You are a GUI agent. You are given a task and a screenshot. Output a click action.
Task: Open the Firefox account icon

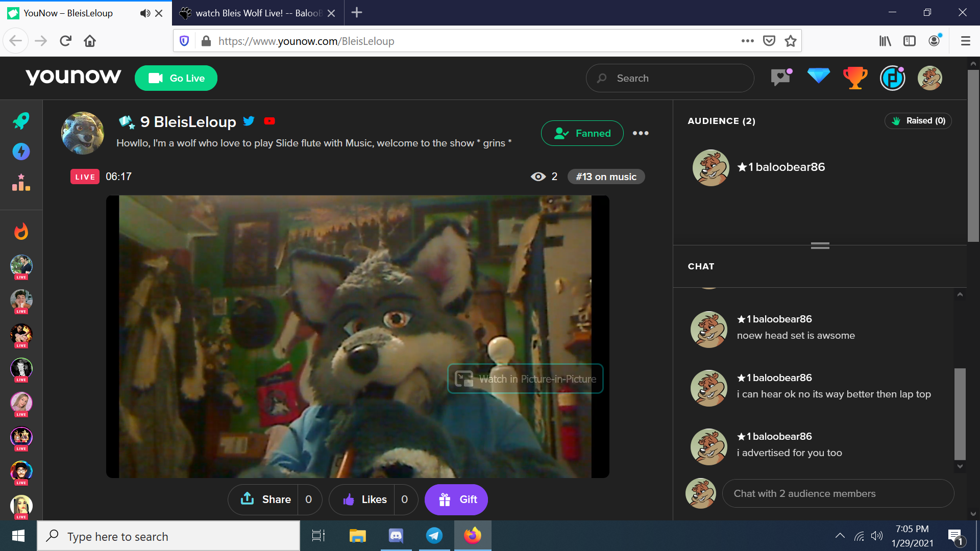tap(935, 41)
